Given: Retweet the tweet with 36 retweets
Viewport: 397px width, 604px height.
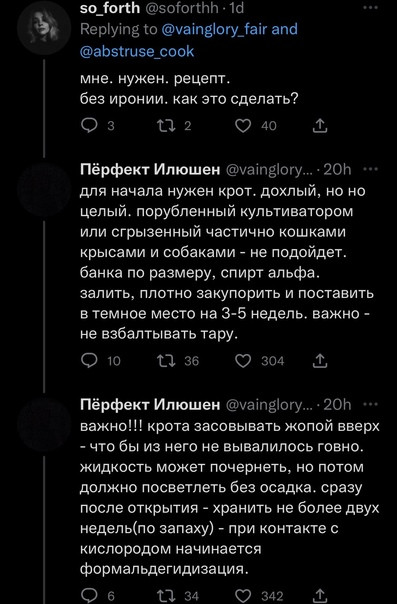Looking at the screenshot, I should [166, 361].
